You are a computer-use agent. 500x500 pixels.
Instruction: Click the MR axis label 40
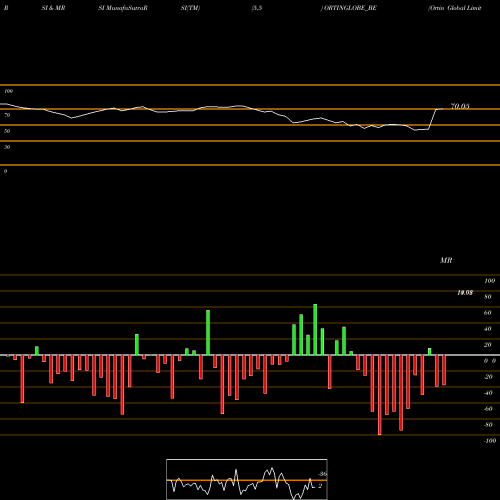(x=488, y=329)
